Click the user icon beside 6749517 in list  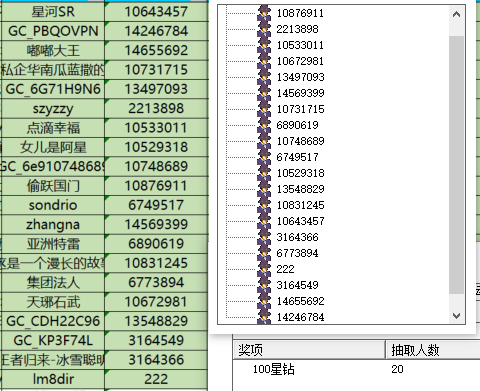(264, 157)
